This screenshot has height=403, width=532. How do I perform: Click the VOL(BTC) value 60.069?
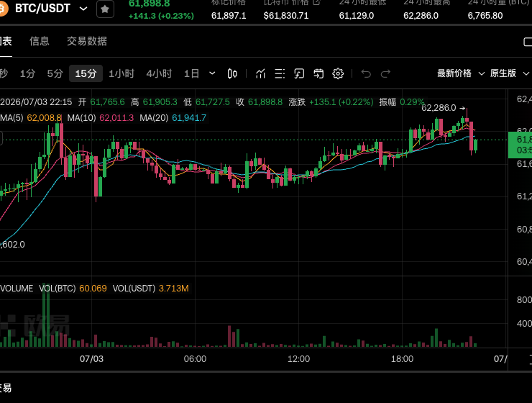(x=93, y=289)
